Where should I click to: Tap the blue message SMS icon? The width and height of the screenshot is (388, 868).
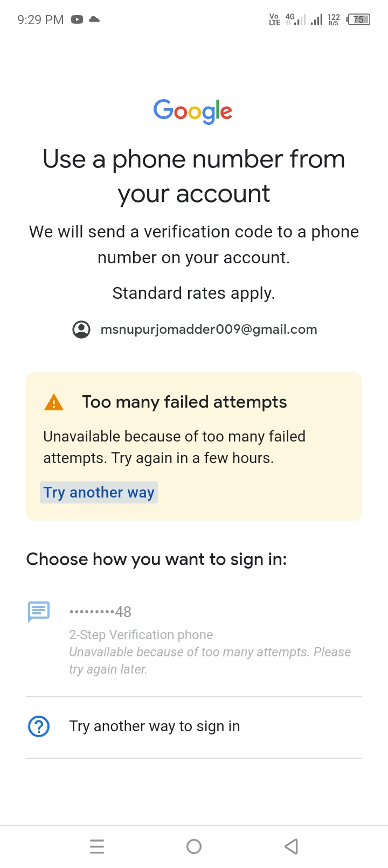[39, 612]
